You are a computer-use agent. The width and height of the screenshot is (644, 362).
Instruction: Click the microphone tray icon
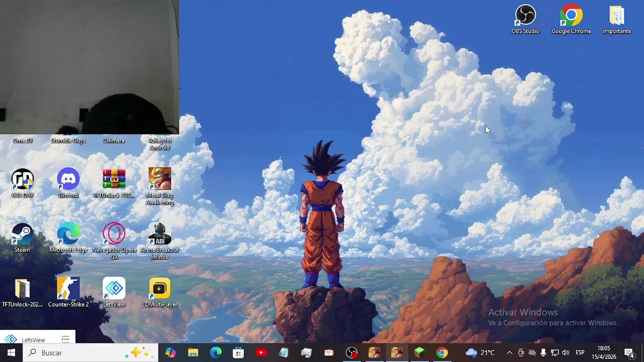[x=543, y=353]
